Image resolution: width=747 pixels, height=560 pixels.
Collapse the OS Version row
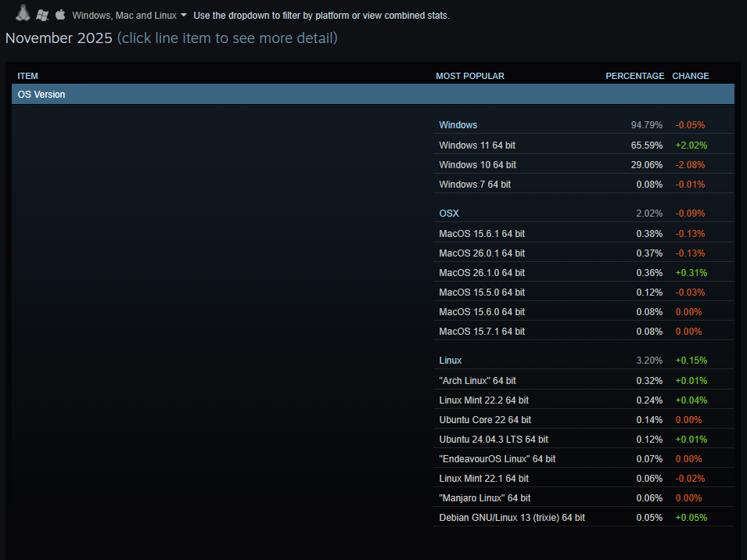[x=373, y=95]
